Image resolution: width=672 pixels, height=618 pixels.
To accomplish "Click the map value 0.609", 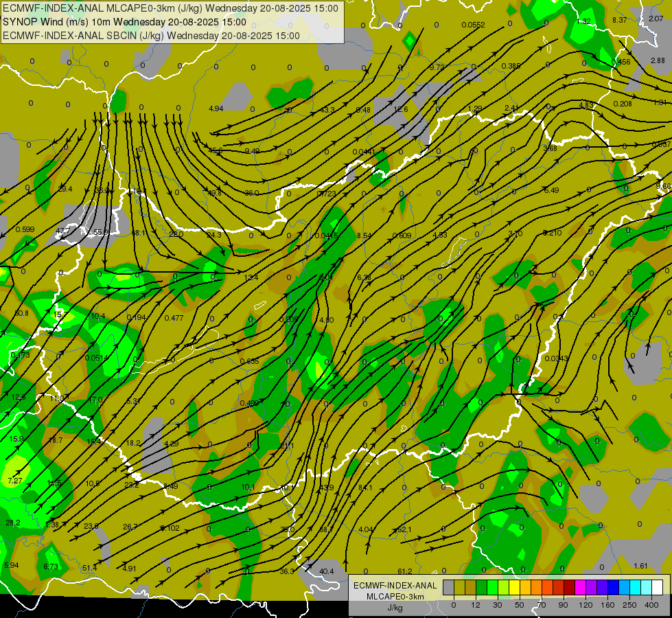I will click(x=402, y=236).
